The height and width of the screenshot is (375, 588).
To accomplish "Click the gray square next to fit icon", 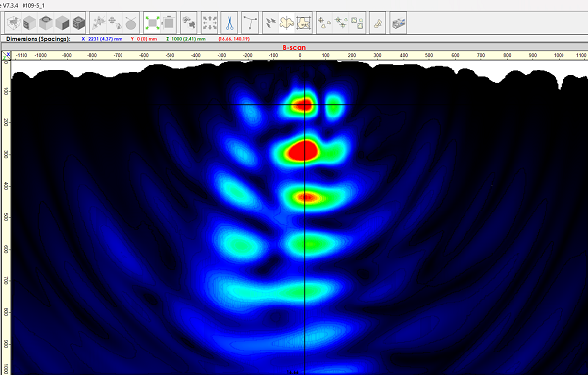I will pyautogui.click(x=169, y=23).
